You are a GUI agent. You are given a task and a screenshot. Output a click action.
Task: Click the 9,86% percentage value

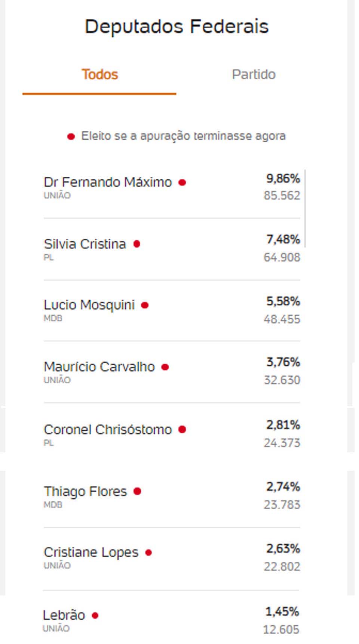(x=283, y=179)
